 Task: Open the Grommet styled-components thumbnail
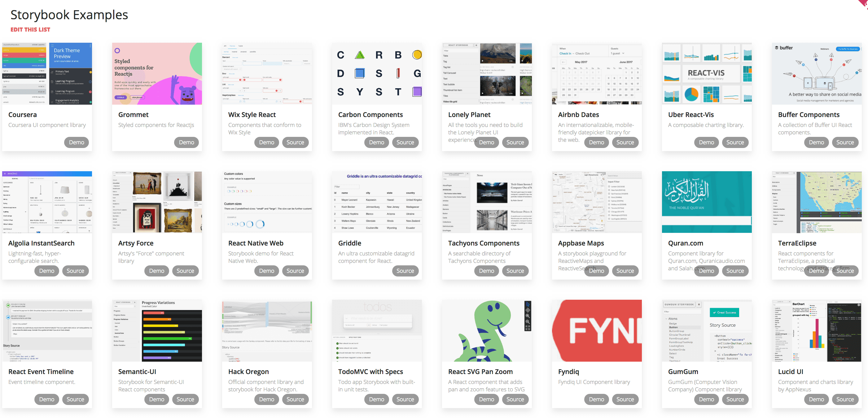(157, 73)
